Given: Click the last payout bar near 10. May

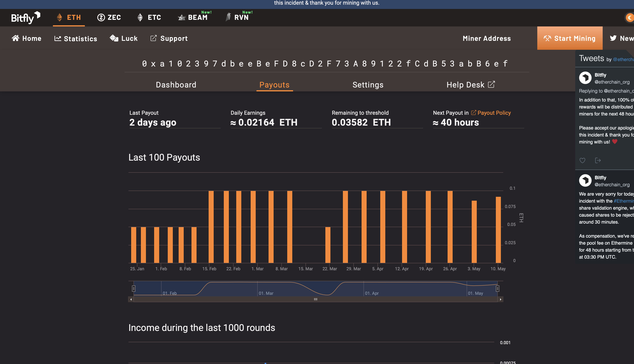Looking at the screenshot, I should (x=498, y=230).
